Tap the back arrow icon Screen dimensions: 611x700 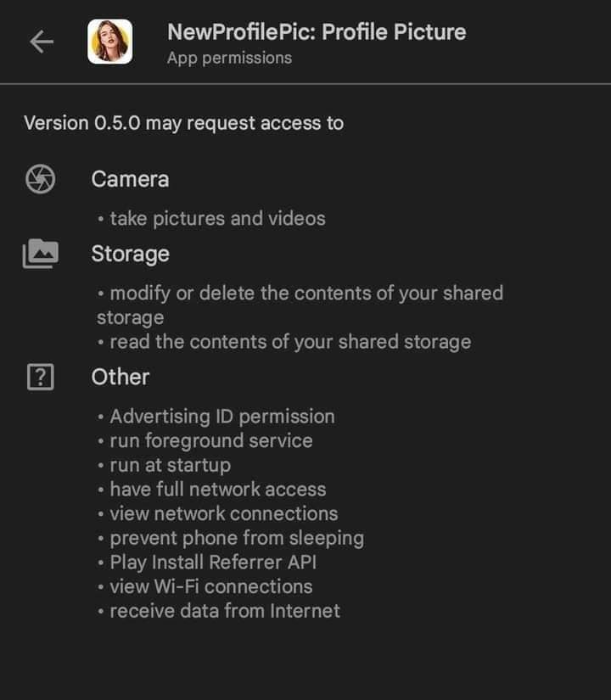coord(41,42)
